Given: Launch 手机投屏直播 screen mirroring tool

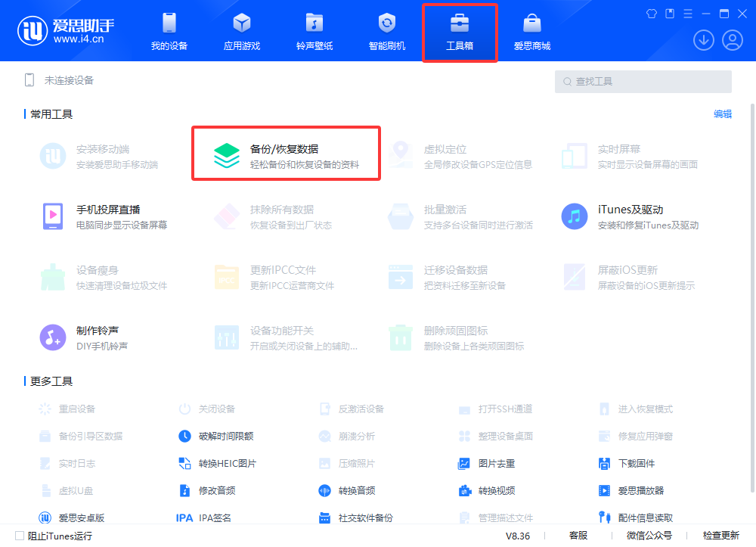Looking at the screenshot, I should [52, 216].
